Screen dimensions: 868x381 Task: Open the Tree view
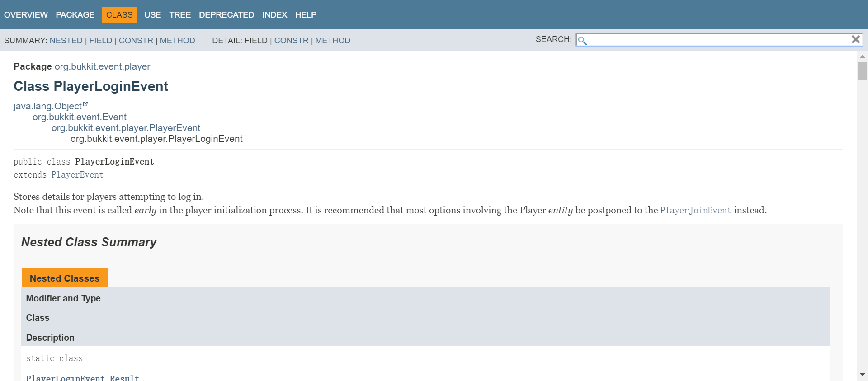[180, 15]
